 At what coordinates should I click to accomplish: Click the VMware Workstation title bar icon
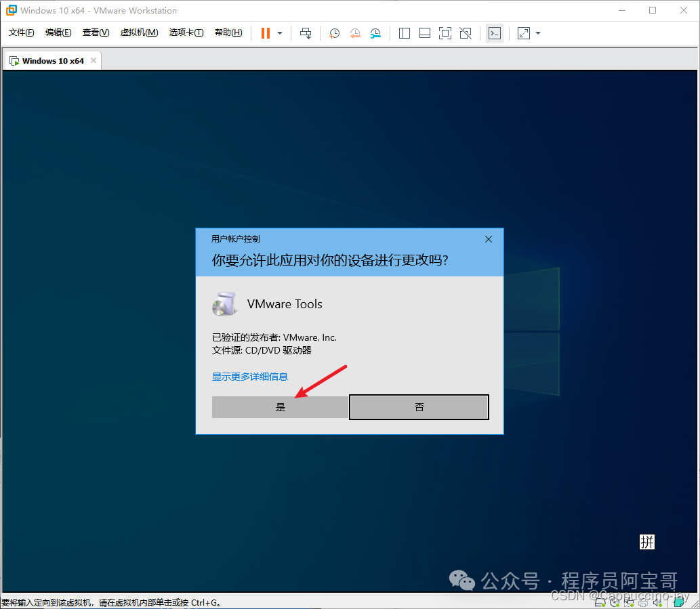coord(11,9)
